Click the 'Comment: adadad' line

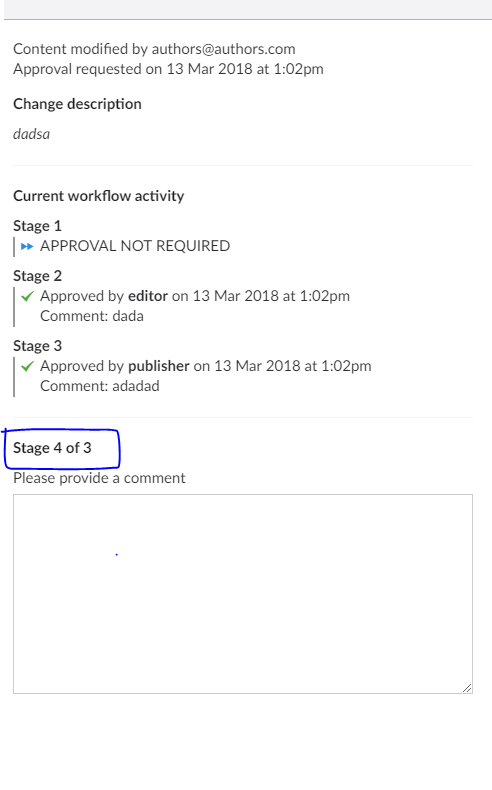(x=100, y=386)
